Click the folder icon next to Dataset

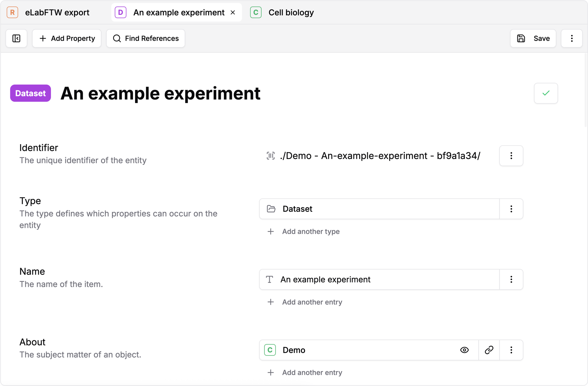coord(270,209)
